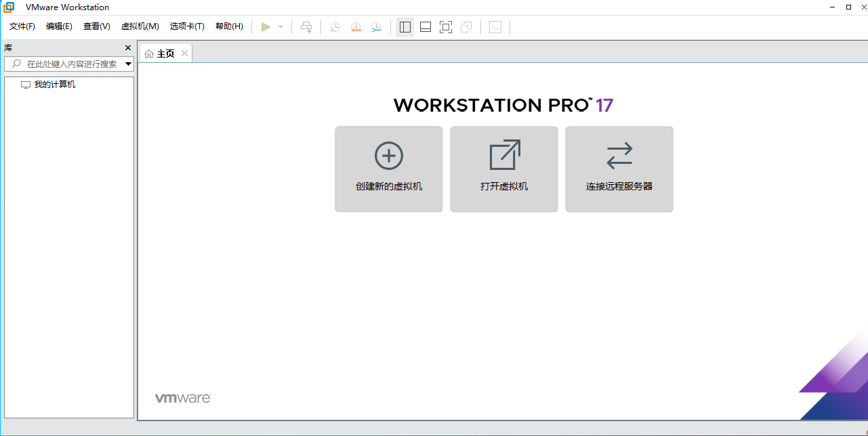Toggle the library sidebar view icon
Screen dimensions: 868x436
coord(405,27)
